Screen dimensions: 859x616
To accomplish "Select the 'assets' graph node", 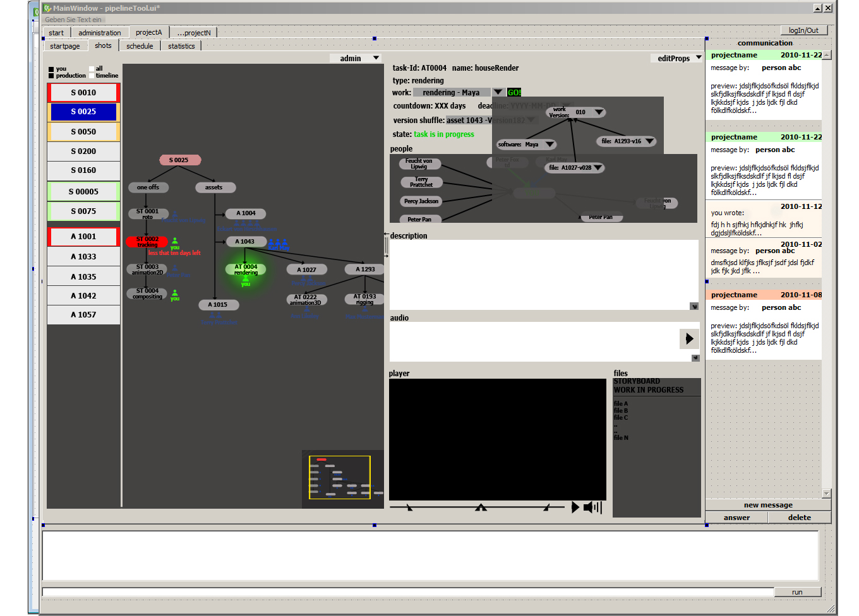I will coord(215,187).
